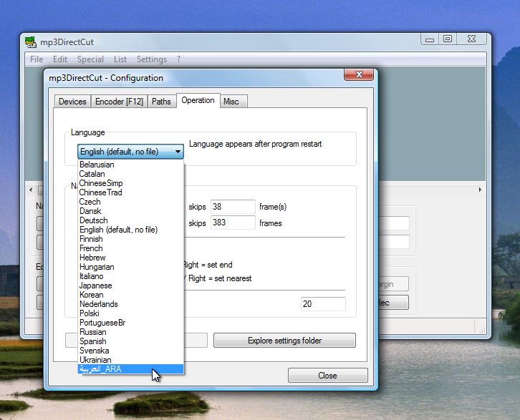Screen dimensions: 520x420
Task: Choose Russian in the language dropdown
Action: click(x=93, y=332)
